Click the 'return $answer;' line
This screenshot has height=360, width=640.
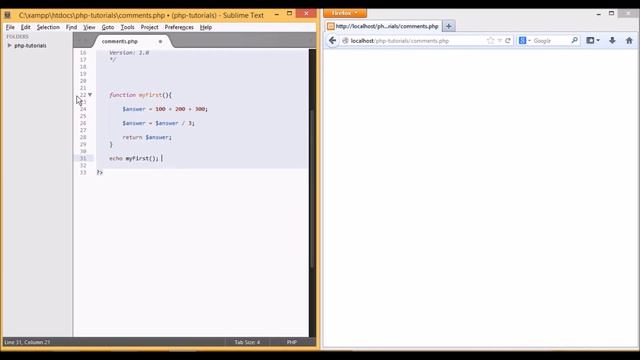coord(147,137)
